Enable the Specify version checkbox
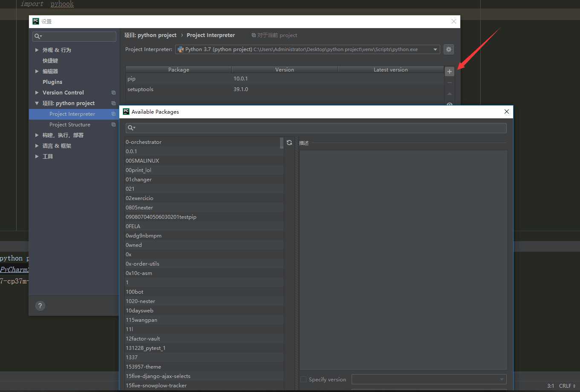Image resolution: width=580 pixels, height=392 pixels. [303, 379]
